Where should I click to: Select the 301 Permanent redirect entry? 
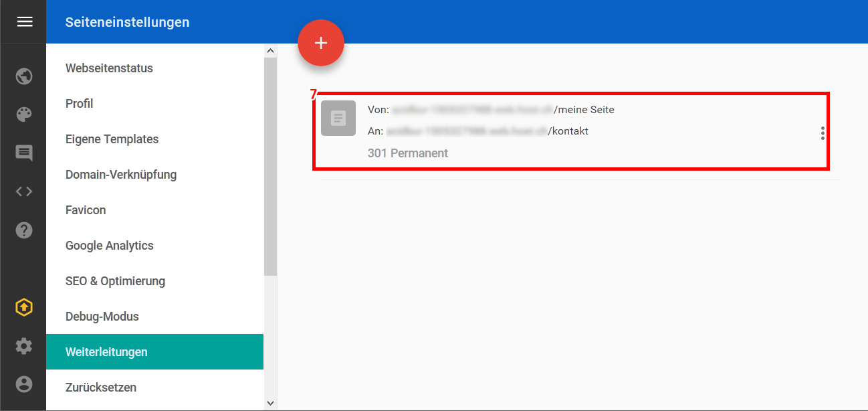407,153
